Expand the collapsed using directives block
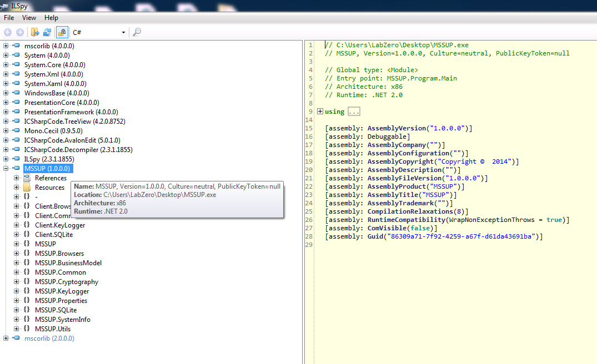 click(320, 112)
